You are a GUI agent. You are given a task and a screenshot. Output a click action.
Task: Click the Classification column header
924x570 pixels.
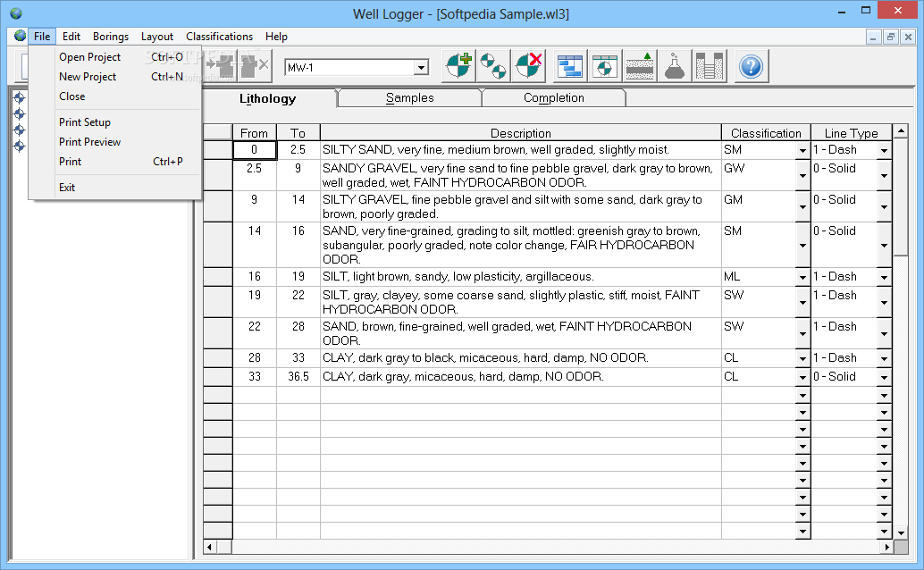(x=766, y=133)
